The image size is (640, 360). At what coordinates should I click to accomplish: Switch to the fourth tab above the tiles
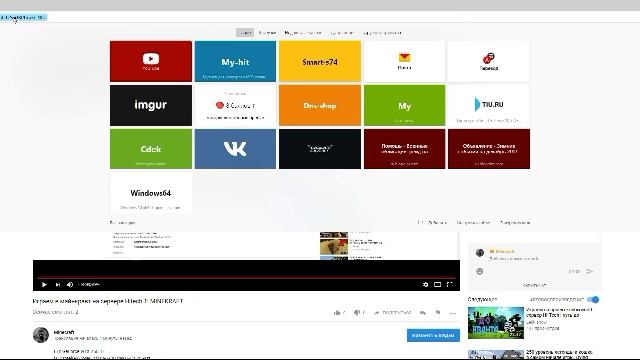(342, 33)
